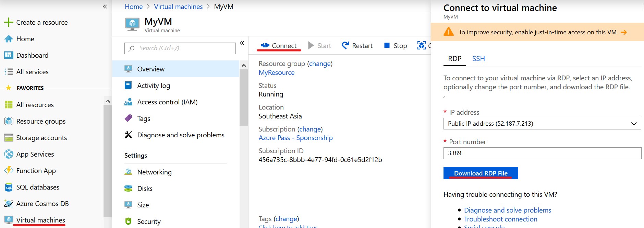Switch to the RDP tab
Image resolution: width=644 pixels, height=228 pixels.
pos(455,59)
